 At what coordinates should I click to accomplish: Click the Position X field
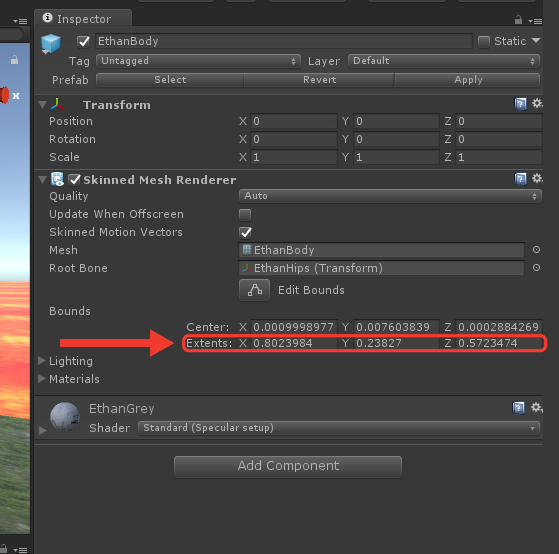[x=294, y=121]
